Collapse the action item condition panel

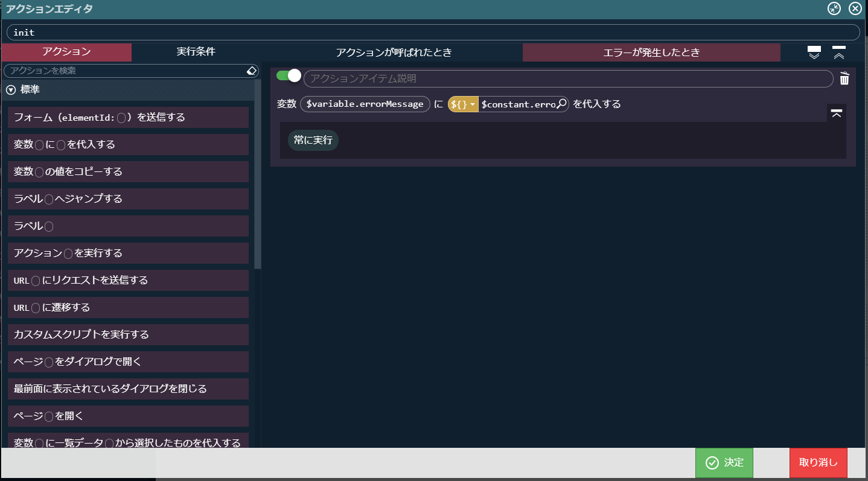coord(836,113)
